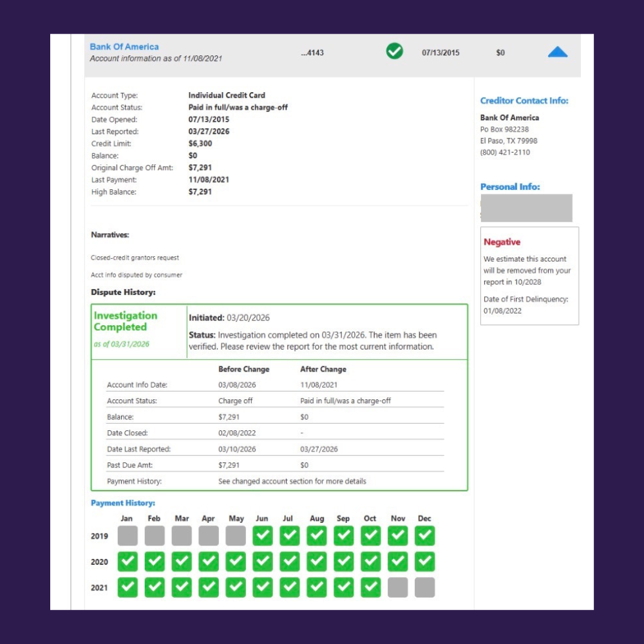Click the September 2020 payment checkmark
644x644 pixels.
(344, 562)
